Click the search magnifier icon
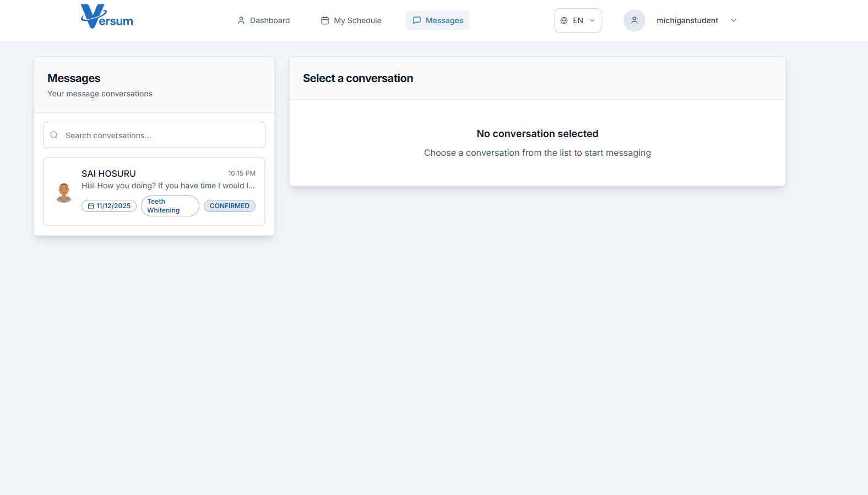Image resolution: width=868 pixels, height=495 pixels. point(54,135)
